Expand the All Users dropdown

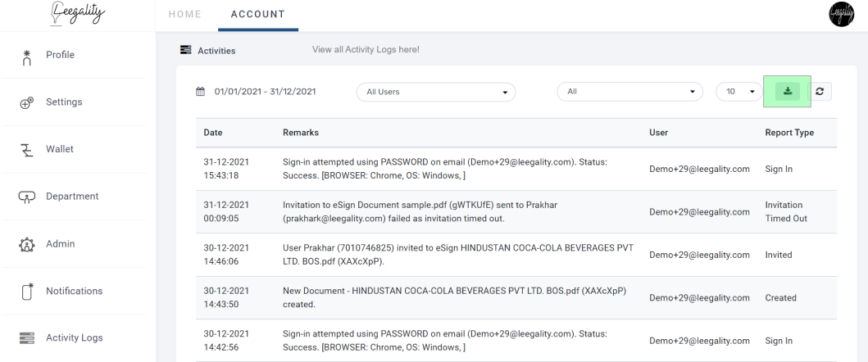(436, 92)
